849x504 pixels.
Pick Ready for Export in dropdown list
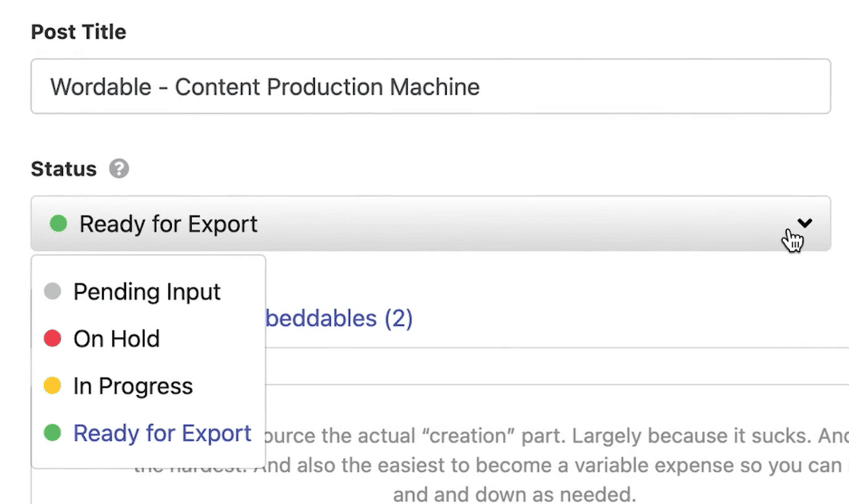tap(162, 433)
